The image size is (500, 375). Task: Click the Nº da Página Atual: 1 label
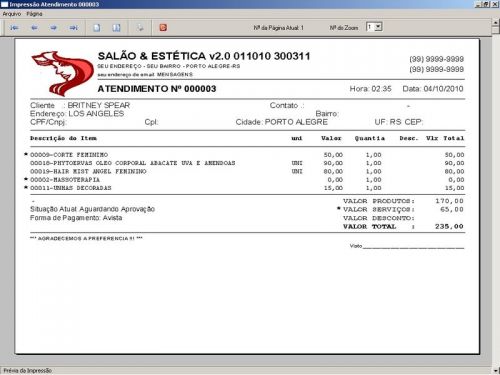tap(278, 28)
